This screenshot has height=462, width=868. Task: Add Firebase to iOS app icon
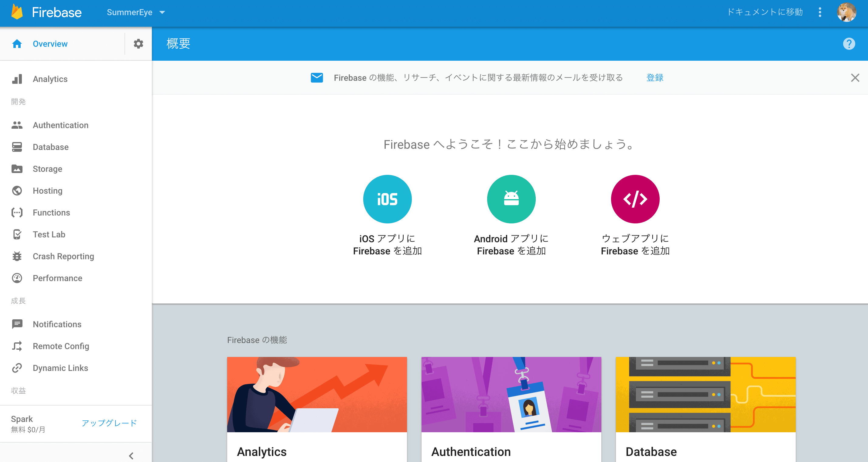pyautogui.click(x=388, y=199)
